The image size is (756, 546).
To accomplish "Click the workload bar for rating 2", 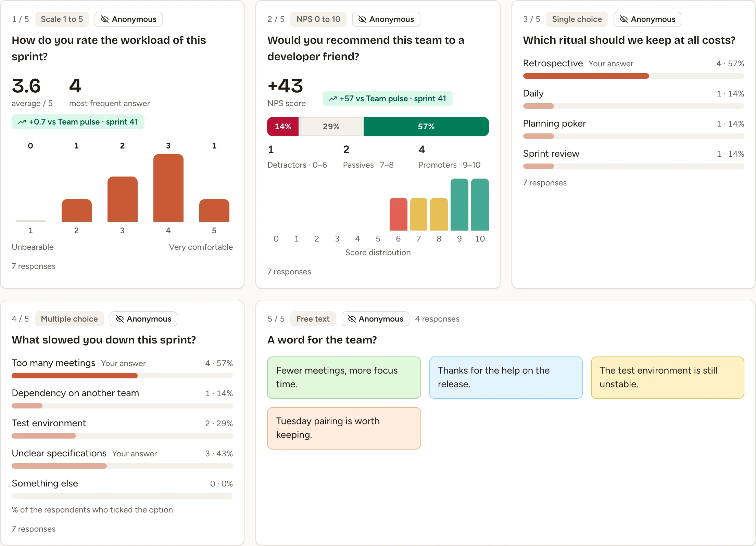I will point(76,210).
